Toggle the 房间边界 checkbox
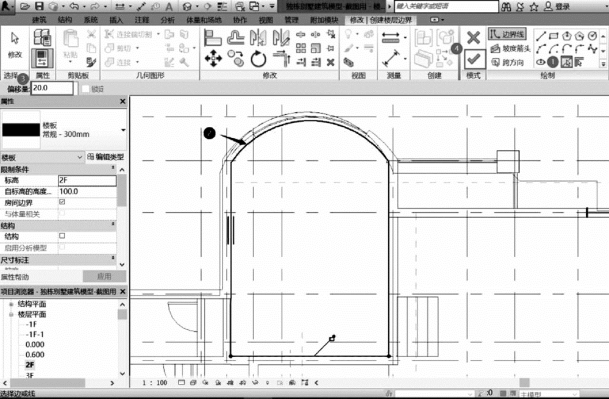Viewport: 609px width, 399px height. click(x=62, y=202)
